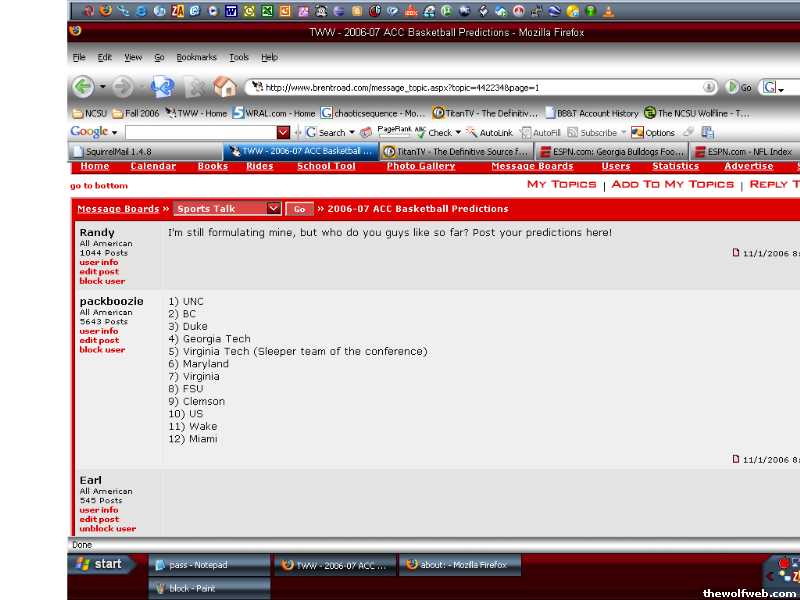Open the Bookmarks menu
This screenshot has height=600, width=800.
click(x=196, y=57)
